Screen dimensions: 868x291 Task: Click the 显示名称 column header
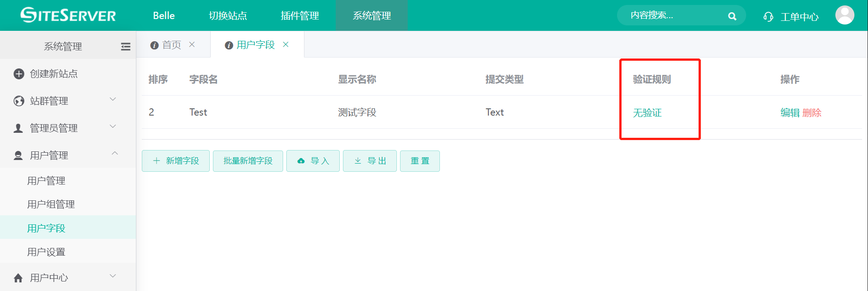[x=357, y=79]
